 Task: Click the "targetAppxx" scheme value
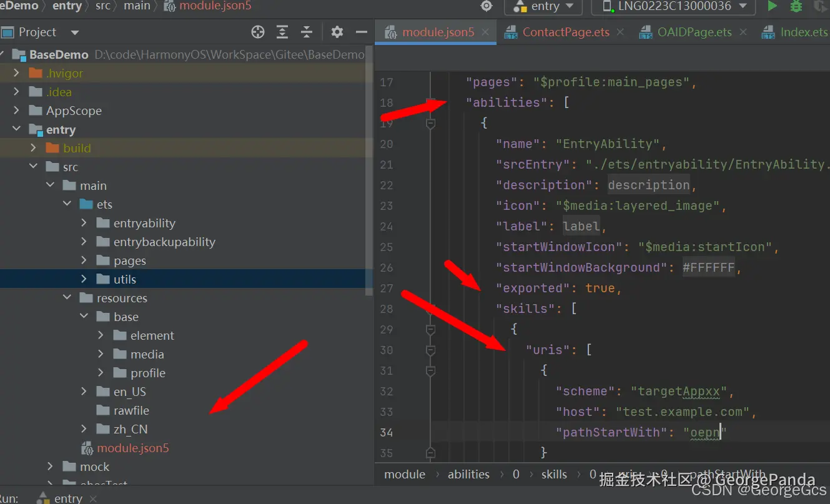679,391
